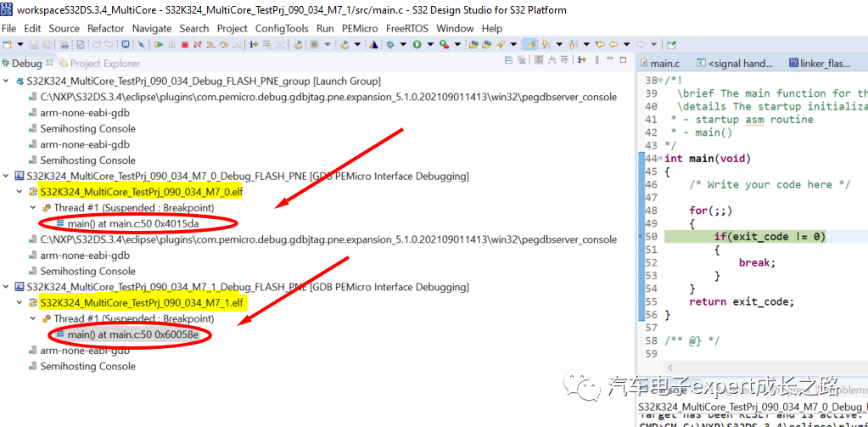The height and width of the screenshot is (427, 868).
Task: Click editor horizontal scrollbar left arrow
Action: click(x=672, y=368)
